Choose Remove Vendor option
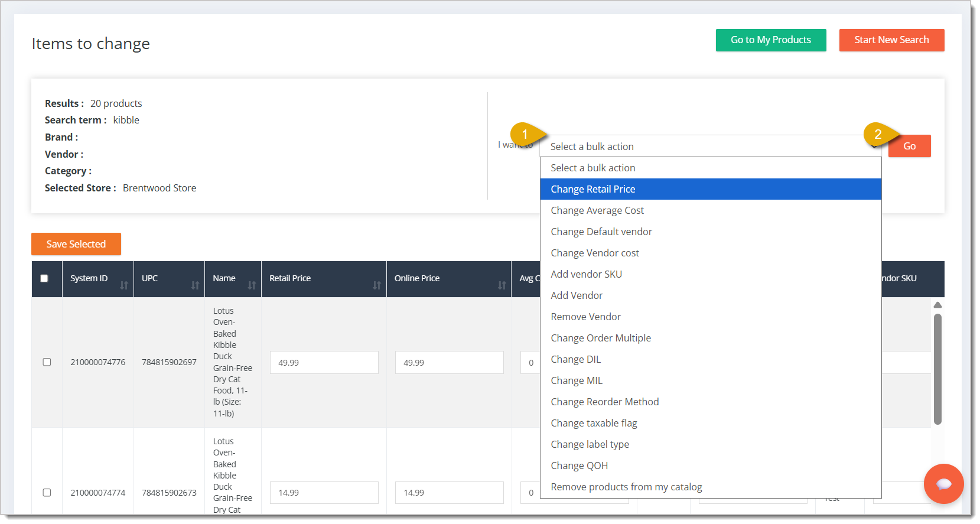This screenshot has width=980, height=524. click(x=711, y=317)
